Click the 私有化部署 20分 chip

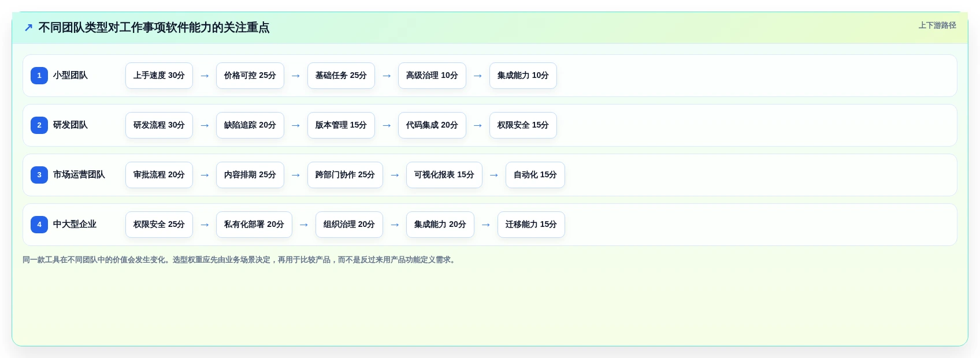point(254,225)
